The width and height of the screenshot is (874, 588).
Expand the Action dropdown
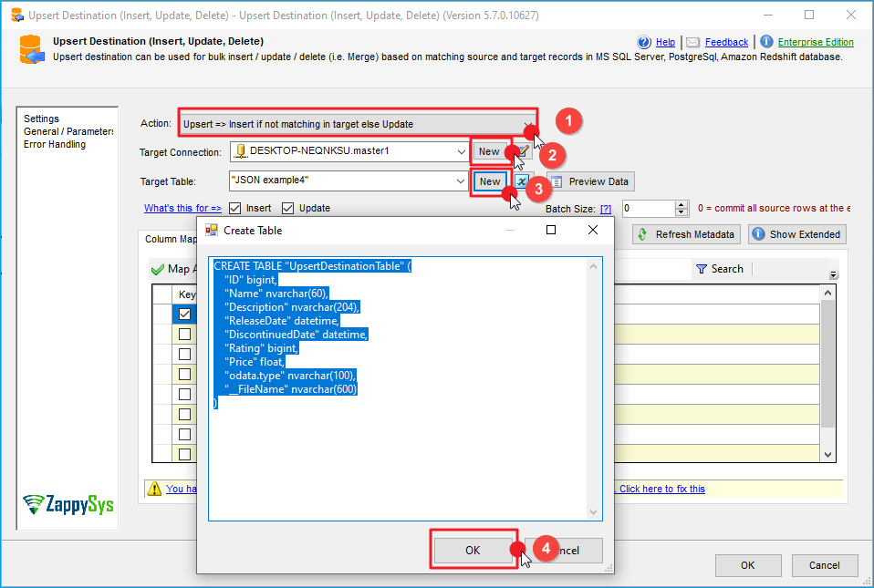[528, 124]
